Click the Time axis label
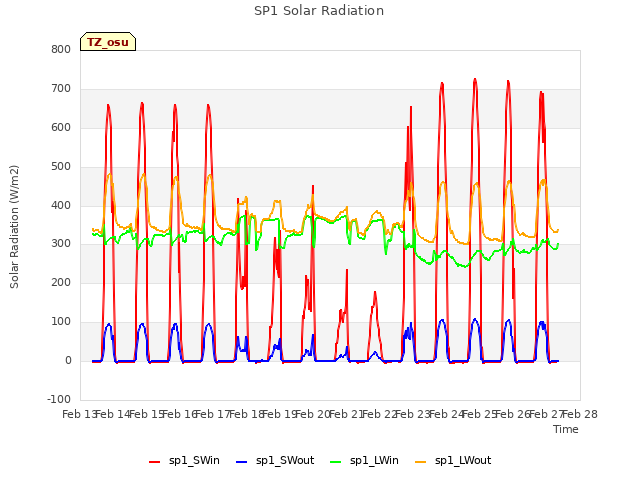 click(x=566, y=429)
